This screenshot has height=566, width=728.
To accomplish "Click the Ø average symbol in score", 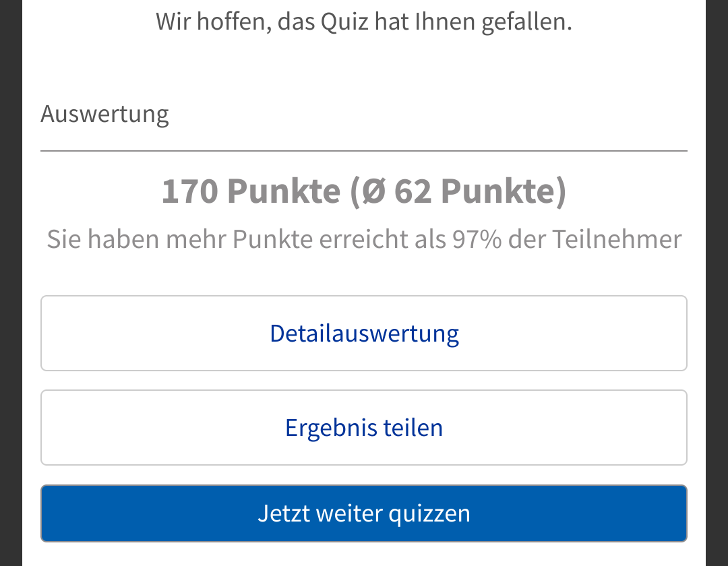I will (x=373, y=191).
